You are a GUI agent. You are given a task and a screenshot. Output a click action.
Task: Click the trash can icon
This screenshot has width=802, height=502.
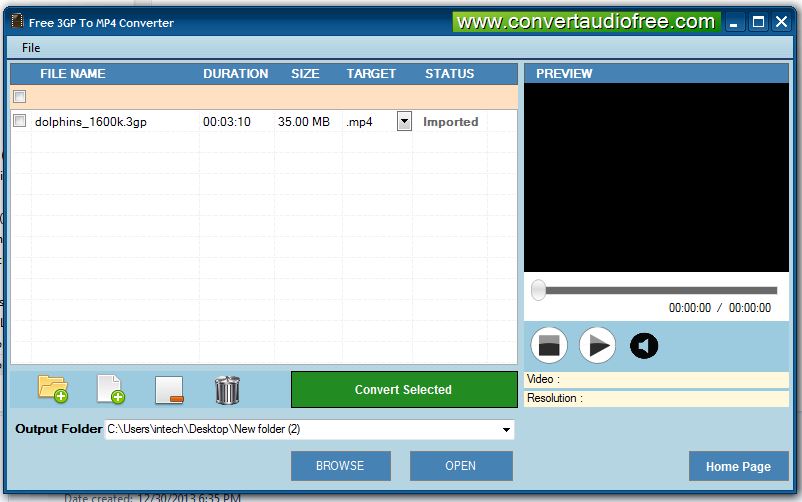tap(227, 389)
